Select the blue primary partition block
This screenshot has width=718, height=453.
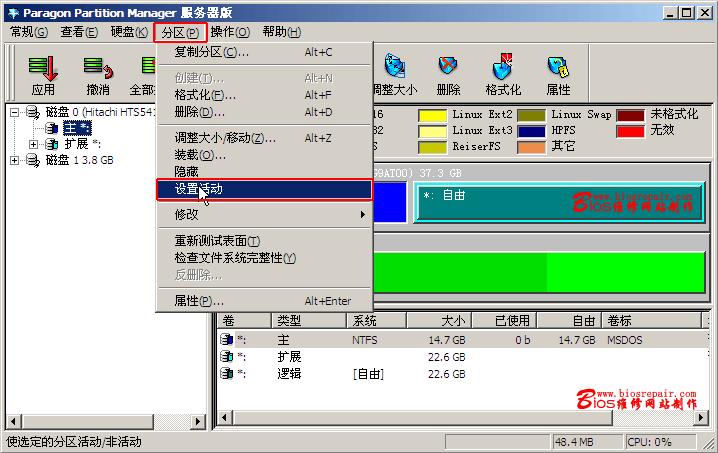click(x=390, y=202)
